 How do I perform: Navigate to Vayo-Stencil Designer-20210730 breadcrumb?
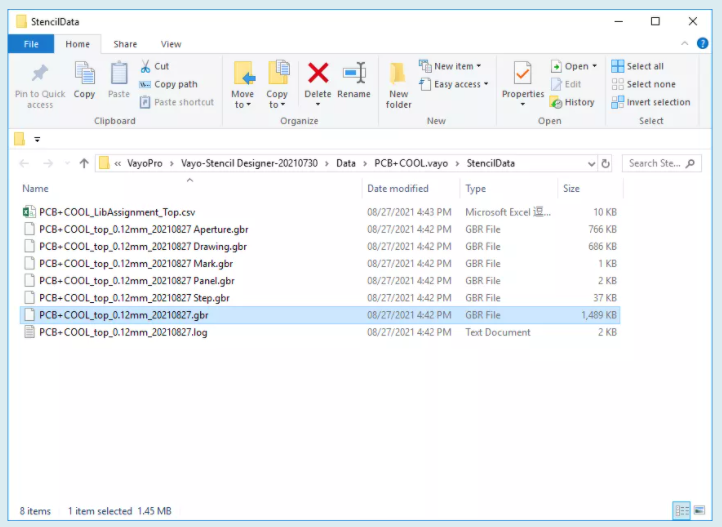249,163
